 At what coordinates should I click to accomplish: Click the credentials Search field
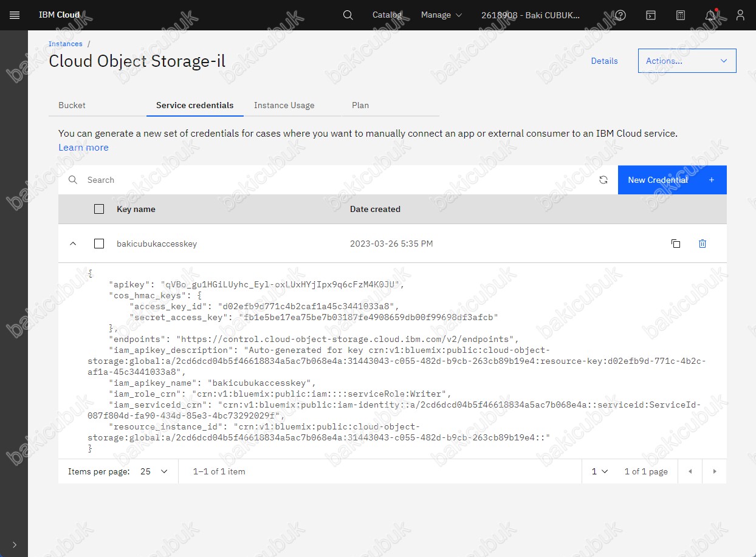[334, 180]
